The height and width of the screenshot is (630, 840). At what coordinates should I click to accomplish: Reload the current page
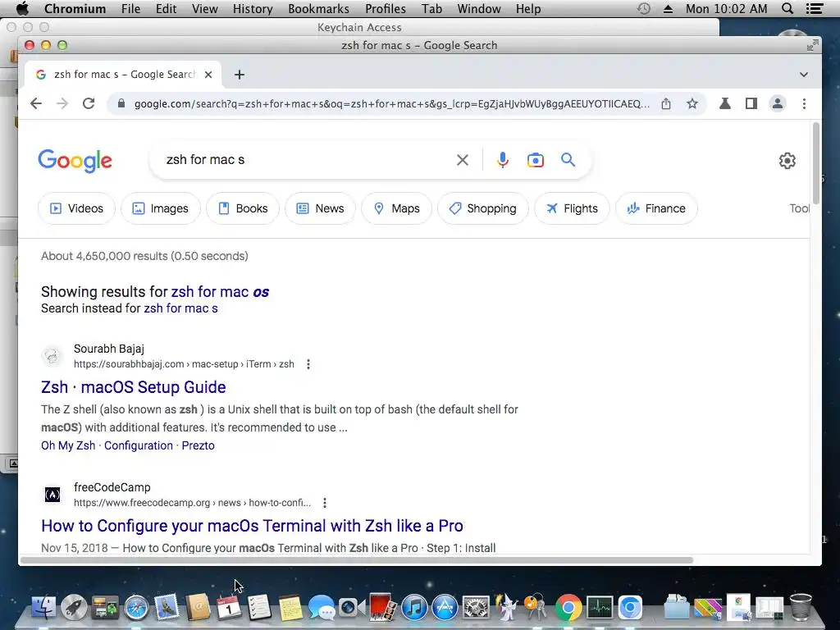coord(89,103)
